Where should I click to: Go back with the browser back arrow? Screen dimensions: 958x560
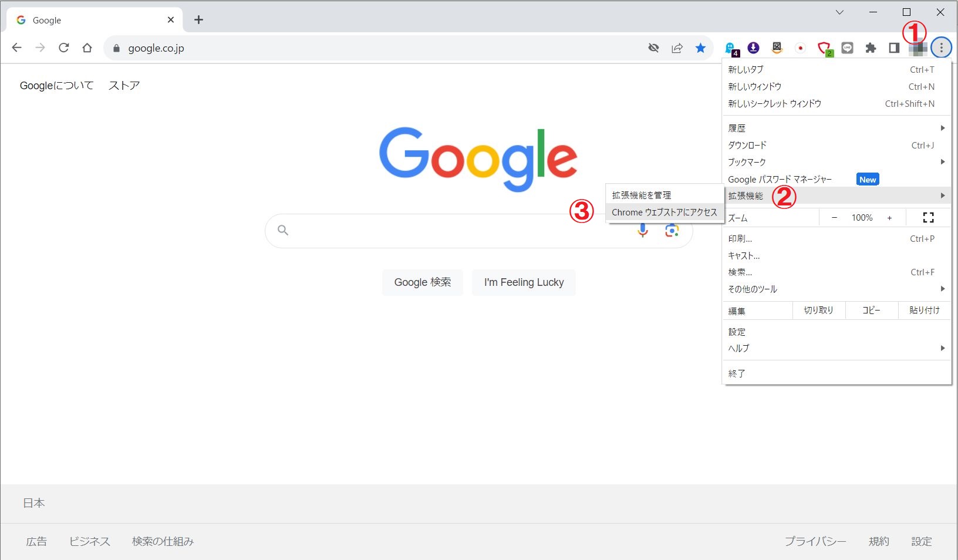pyautogui.click(x=16, y=48)
